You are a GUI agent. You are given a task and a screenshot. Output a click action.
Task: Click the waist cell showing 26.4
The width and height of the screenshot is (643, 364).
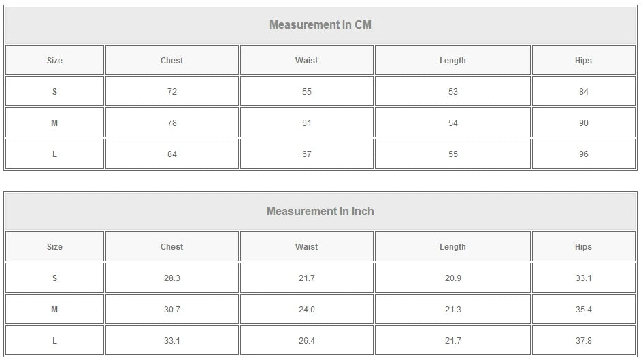307,341
